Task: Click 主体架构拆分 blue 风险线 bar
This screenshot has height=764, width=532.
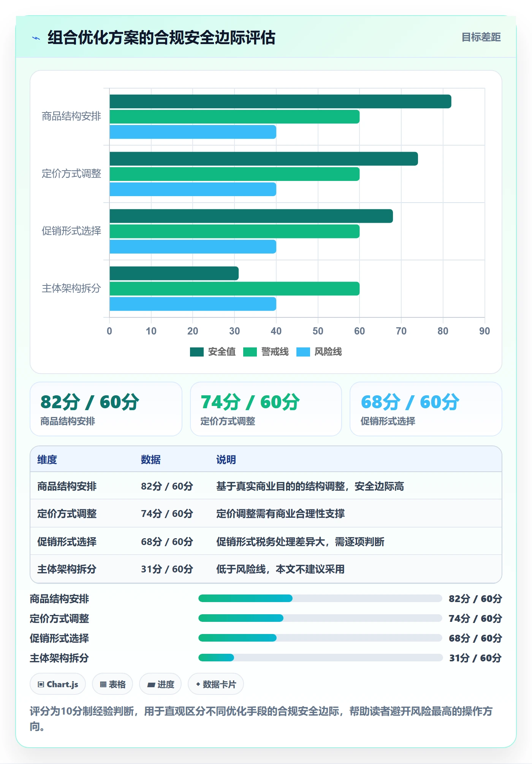Action: tap(193, 304)
